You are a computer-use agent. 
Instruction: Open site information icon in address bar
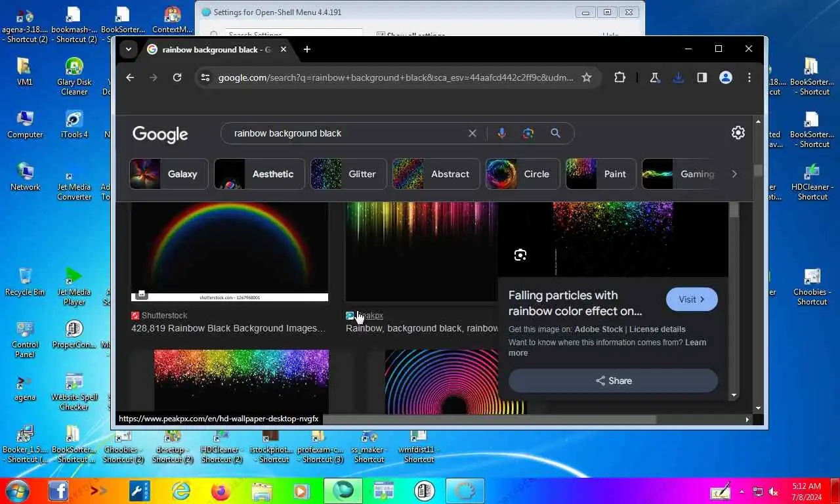(205, 77)
